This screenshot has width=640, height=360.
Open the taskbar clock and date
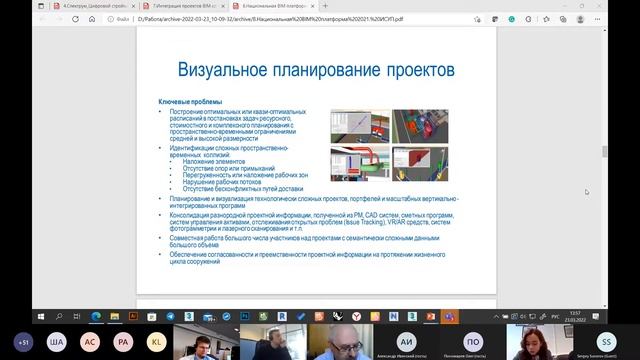[x=575, y=316]
